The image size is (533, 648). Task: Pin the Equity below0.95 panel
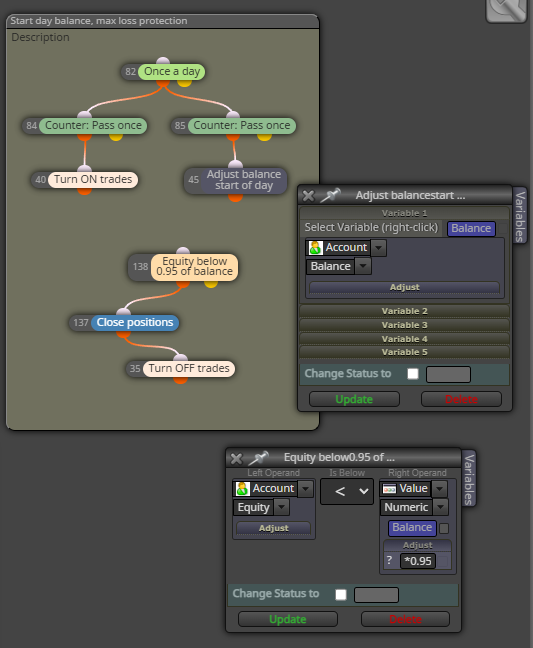pos(258,458)
